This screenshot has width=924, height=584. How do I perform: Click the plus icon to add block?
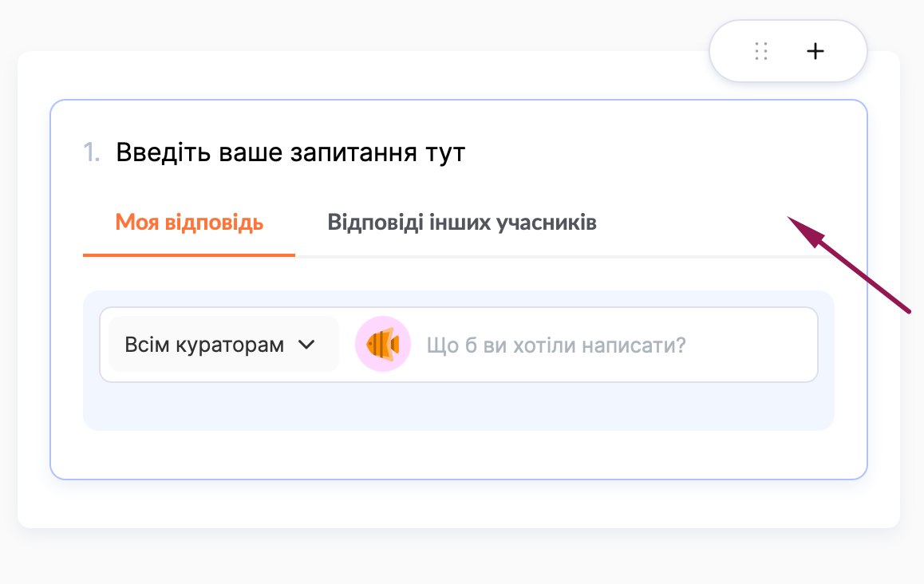click(815, 51)
